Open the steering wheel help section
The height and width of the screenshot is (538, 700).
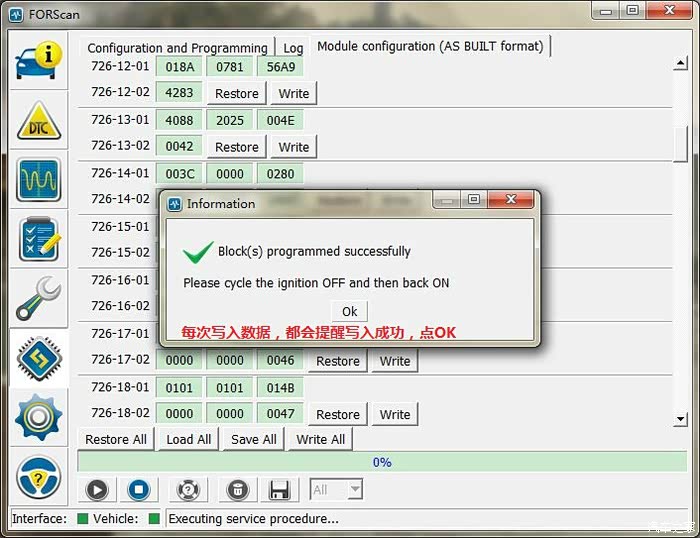click(39, 477)
